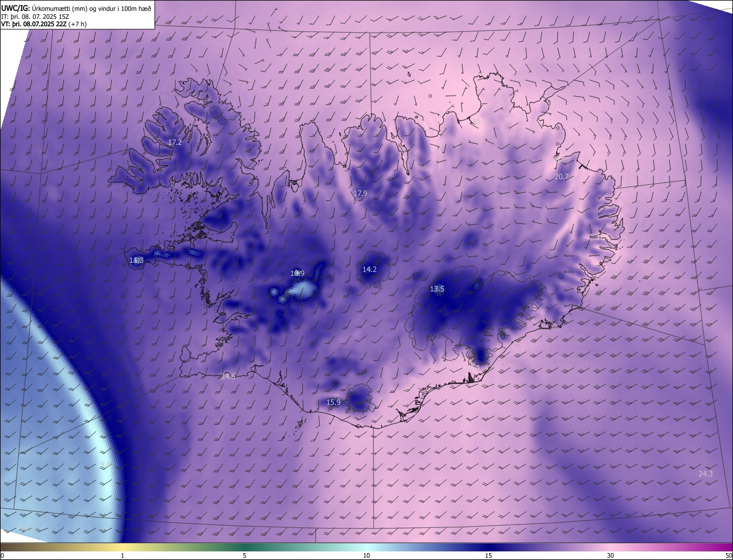Click the colorbar tick label 0
The width and height of the screenshot is (733, 560).
point(2,556)
